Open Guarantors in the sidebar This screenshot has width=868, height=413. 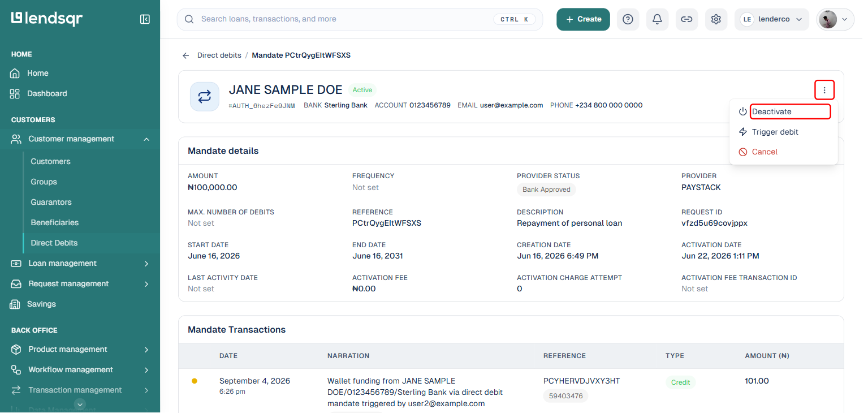[x=51, y=202]
